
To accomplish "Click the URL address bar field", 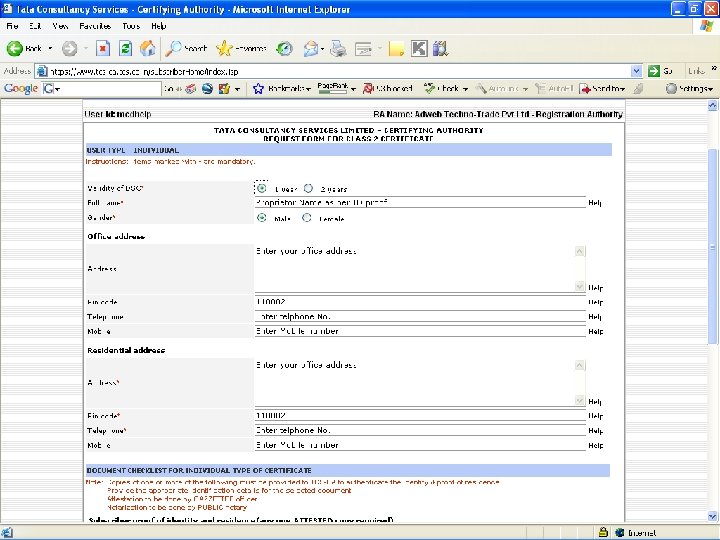I will pyautogui.click(x=339, y=71).
